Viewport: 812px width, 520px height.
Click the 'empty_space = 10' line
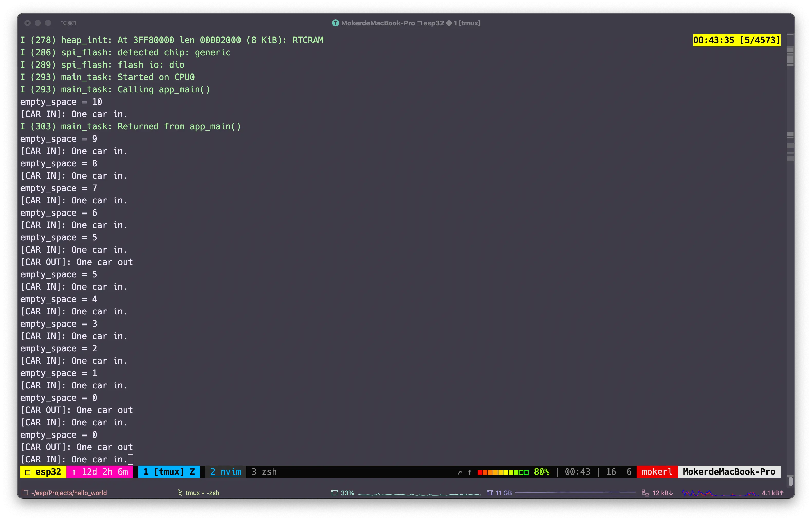point(61,102)
